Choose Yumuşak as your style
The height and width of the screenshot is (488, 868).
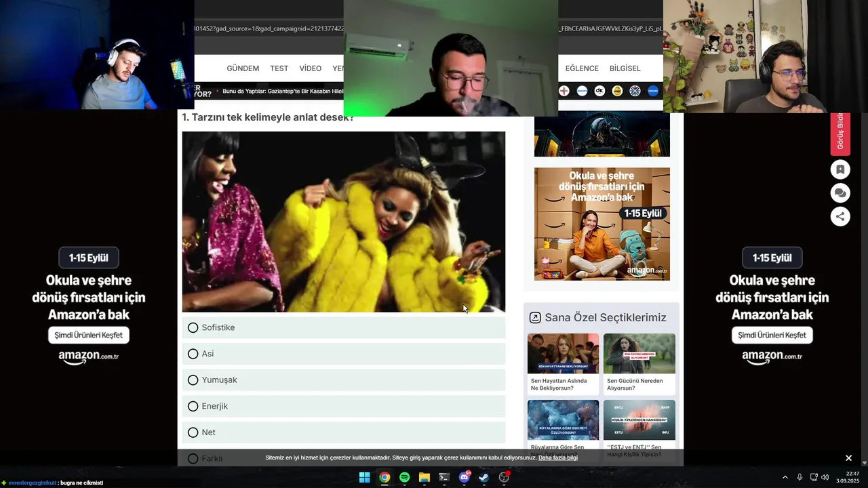tap(343, 380)
